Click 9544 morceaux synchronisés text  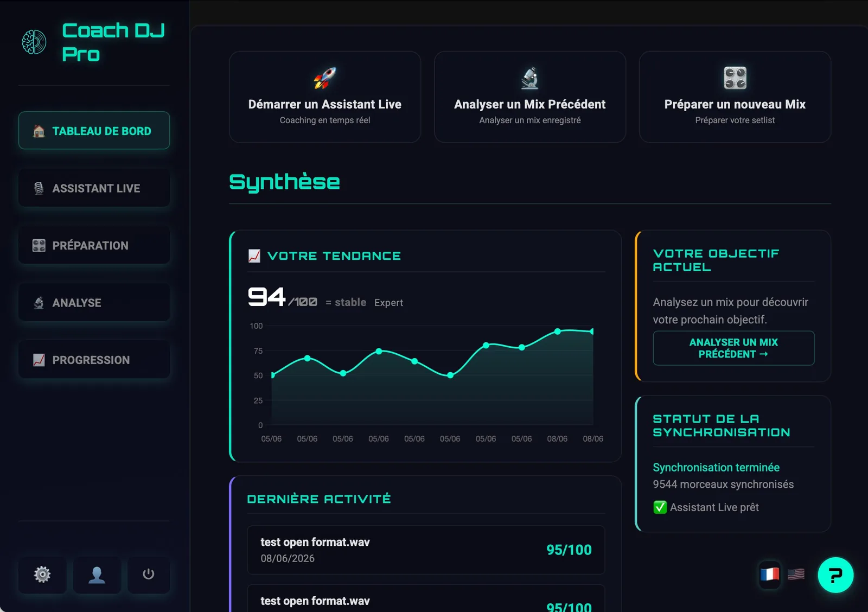pyautogui.click(x=723, y=484)
